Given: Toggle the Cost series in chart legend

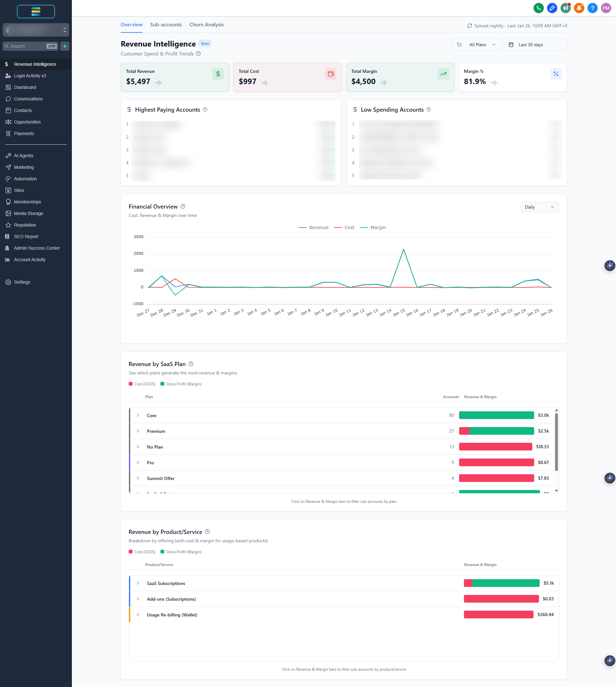Looking at the screenshot, I should (344, 228).
